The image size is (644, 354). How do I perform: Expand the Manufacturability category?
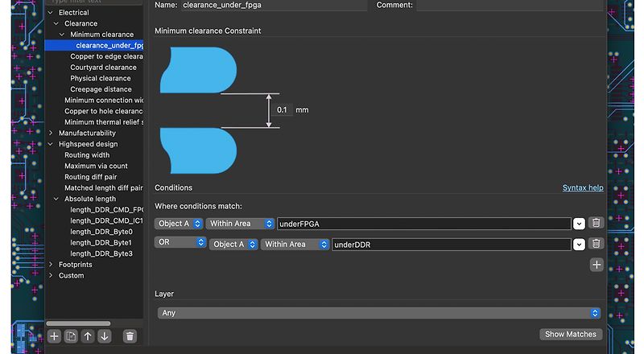[51, 133]
